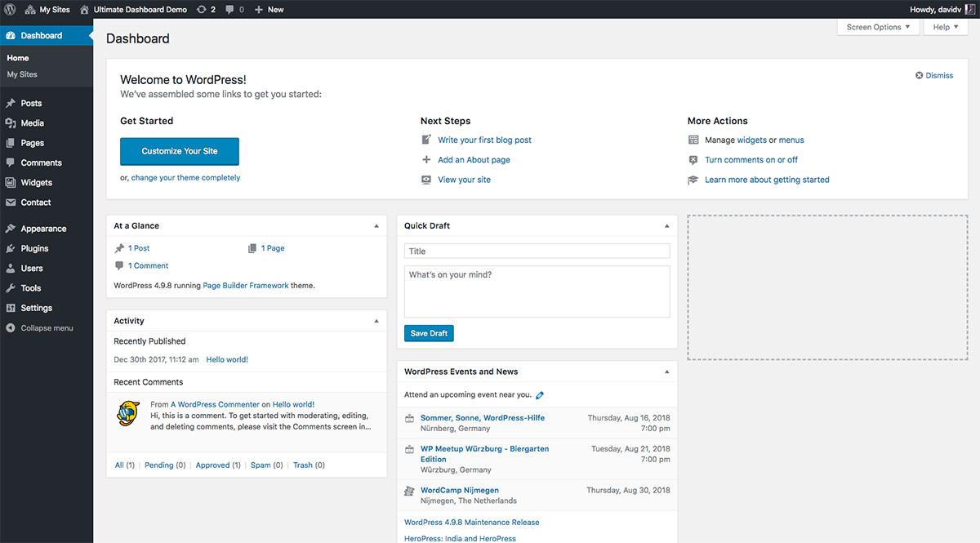Filter comments by Approved (1)
The height and width of the screenshot is (543, 980).
pyautogui.click(x=218, y=465)
